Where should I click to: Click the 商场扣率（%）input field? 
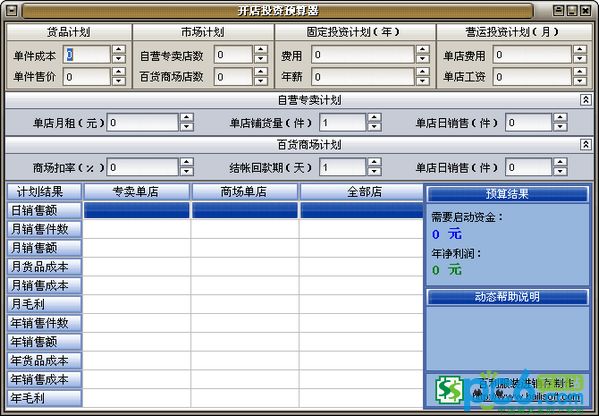tap(143, 167)
